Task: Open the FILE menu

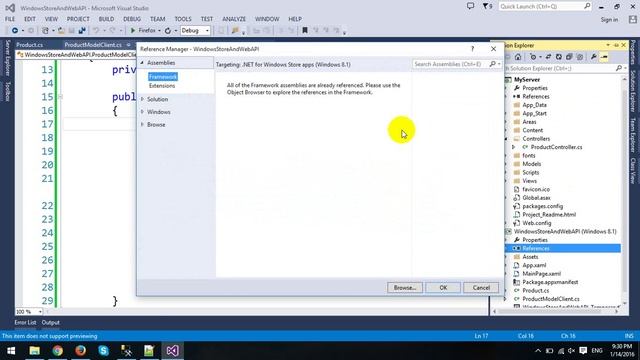Action: (10, 19)
